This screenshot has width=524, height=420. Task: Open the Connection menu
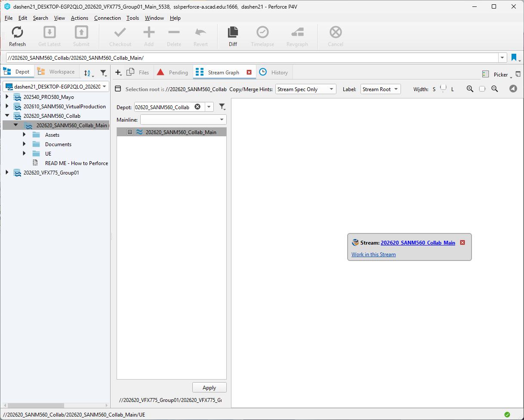(x=107, y=18)
